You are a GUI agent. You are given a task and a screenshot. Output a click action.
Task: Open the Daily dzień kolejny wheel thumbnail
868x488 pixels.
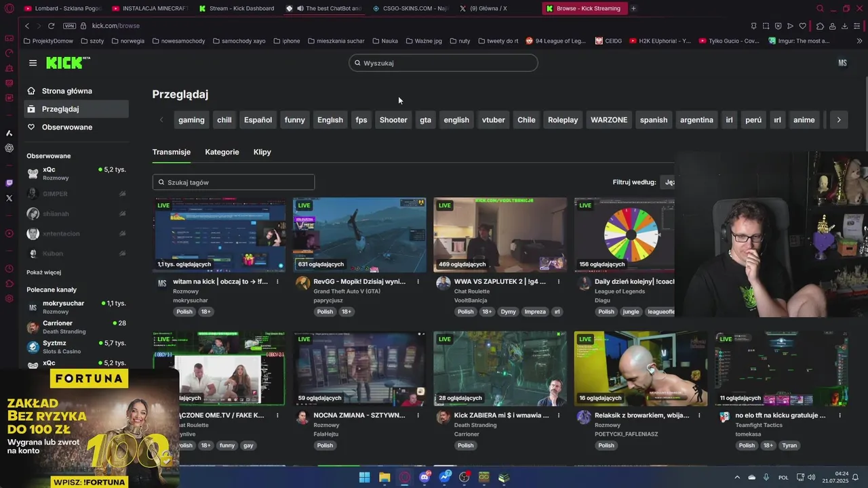tap(625, 235)
